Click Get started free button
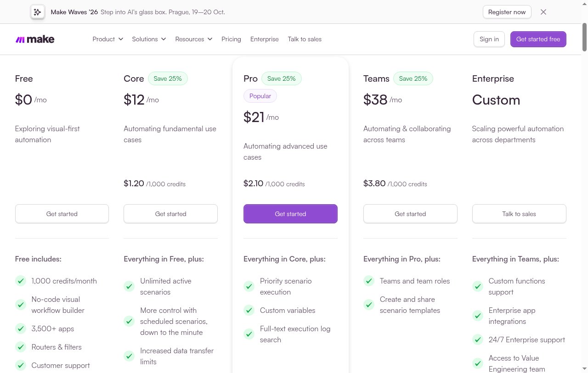588x373 pixels. coord(538,39)
